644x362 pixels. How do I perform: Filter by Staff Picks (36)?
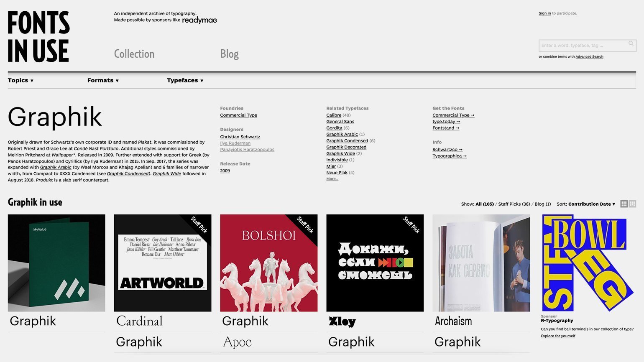click(x=514, y=204)
